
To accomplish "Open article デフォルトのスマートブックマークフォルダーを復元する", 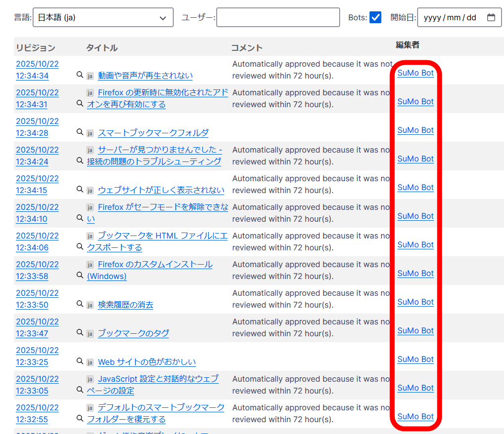I will tap(160, 408).
